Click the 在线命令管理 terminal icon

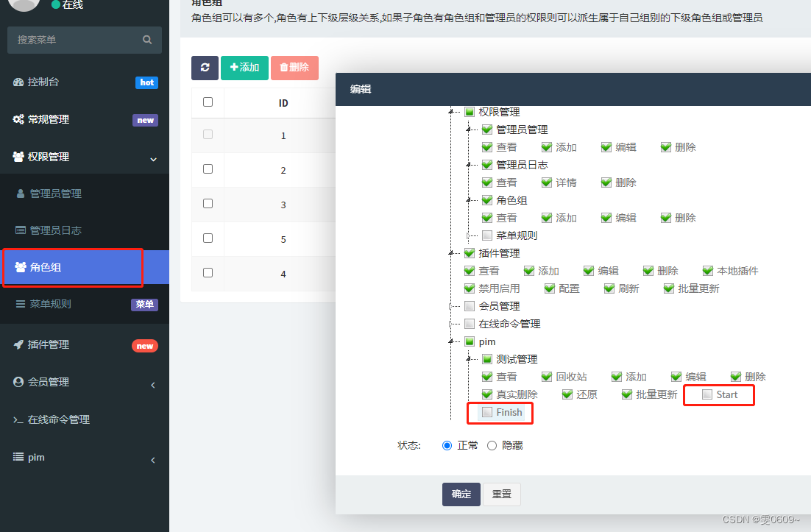[x=18, y=420]
